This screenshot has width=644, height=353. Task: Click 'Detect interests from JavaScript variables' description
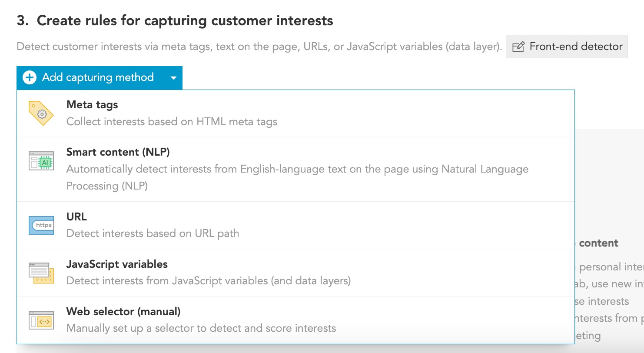(x=209, y=281)
